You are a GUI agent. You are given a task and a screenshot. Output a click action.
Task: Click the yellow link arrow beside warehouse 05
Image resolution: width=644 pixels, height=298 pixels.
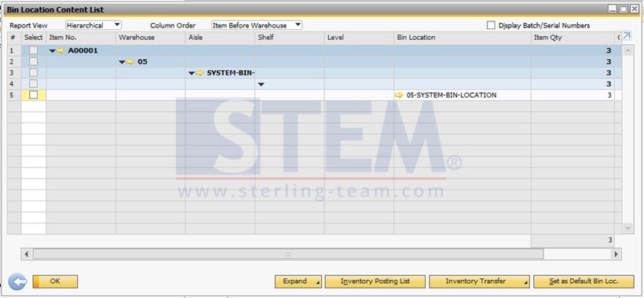[x=130, y=62]
